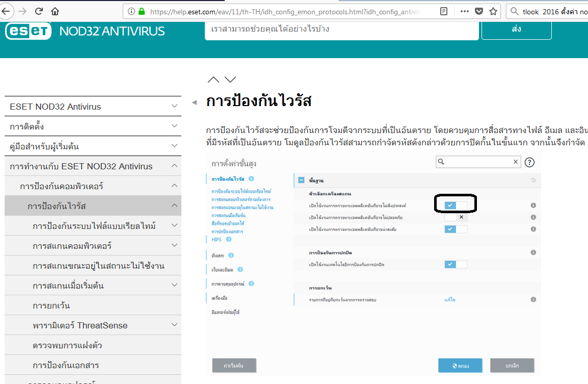
Task: Select การป้องกันไวรัส in settings tree
Action: (228, 179)
